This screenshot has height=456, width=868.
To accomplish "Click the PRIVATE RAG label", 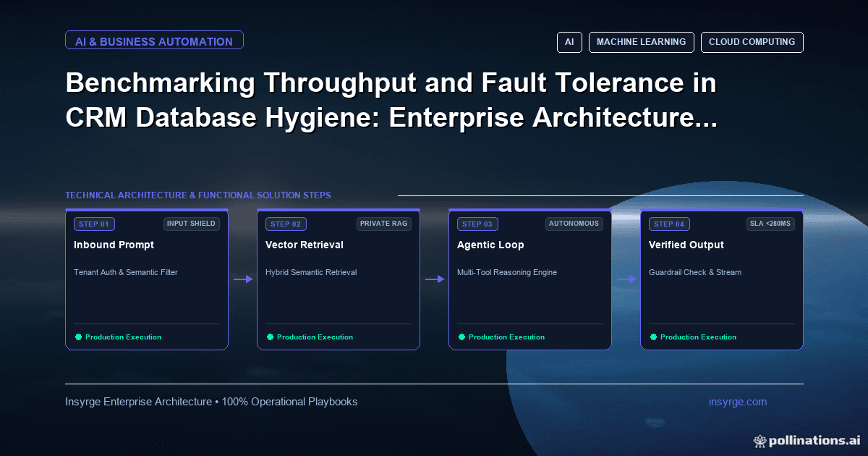I will [384, 224].
